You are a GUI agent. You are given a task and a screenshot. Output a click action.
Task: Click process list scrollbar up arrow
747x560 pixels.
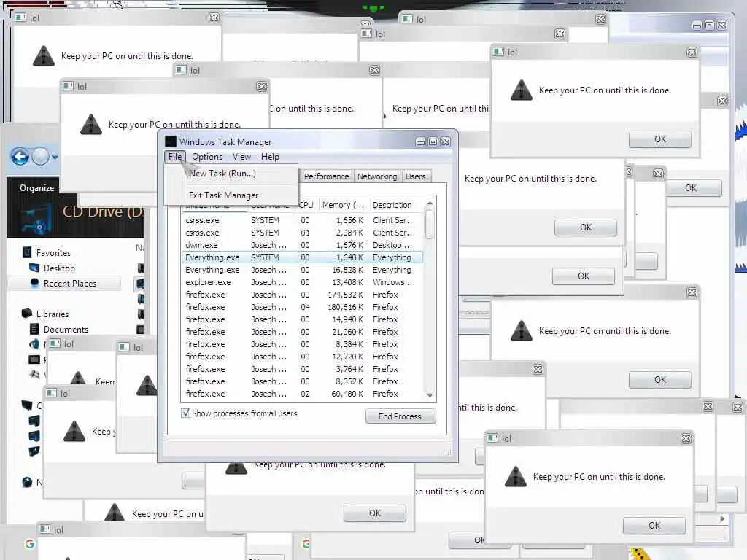pyautogui.click(x=430, y=204)
